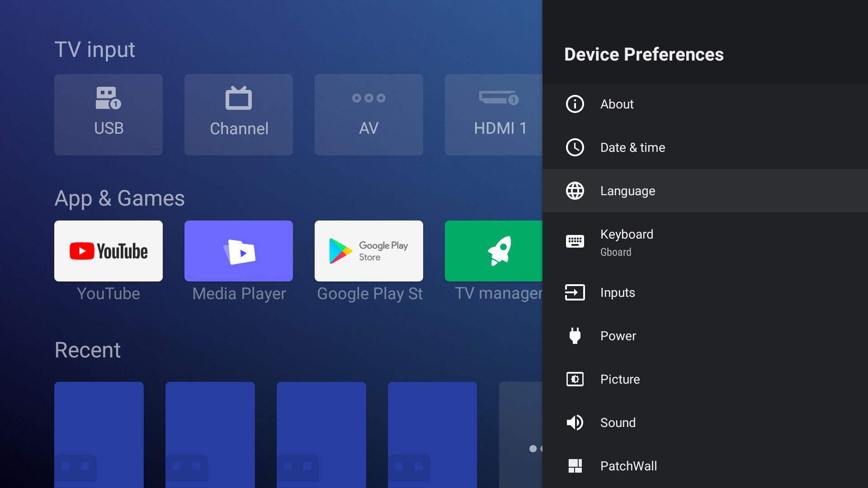Launch Google Play Store app

click(369, 251)
